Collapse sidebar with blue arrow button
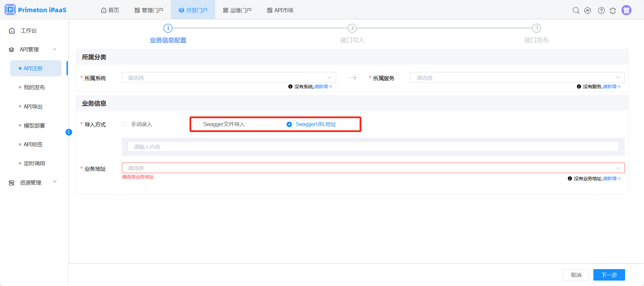This screenshot has height=286, width=644. (x=69, y=132)
